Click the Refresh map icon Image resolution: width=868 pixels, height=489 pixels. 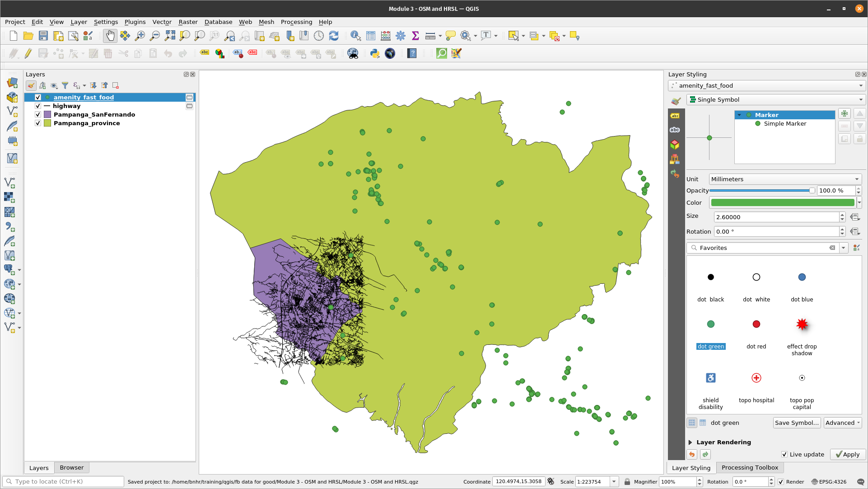point(334,36)
